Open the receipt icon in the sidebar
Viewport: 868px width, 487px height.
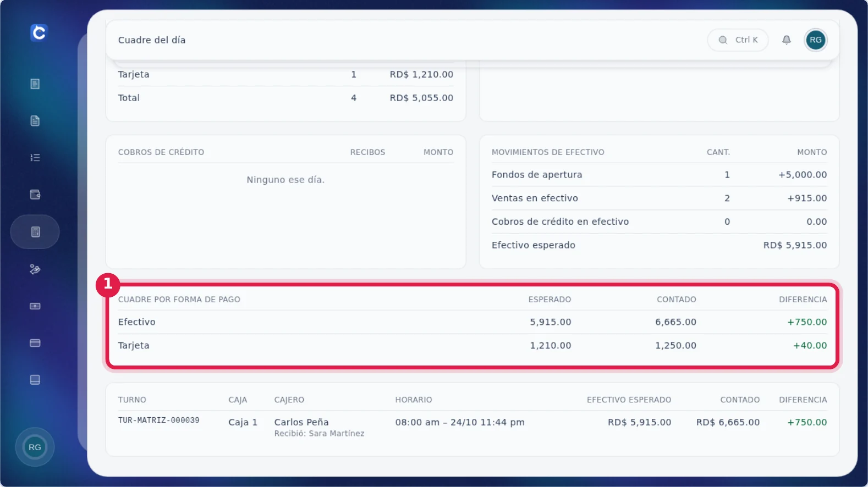35,84
